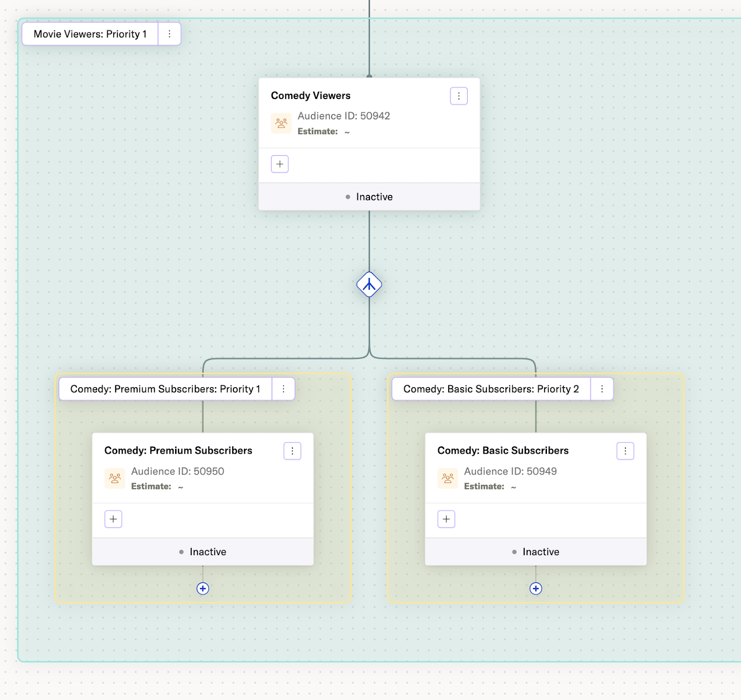Viewport: 741px width, 700px height.
Task: Click the Comedy: Premium Subscribers audience icon
Action: [x=115, y=479]
